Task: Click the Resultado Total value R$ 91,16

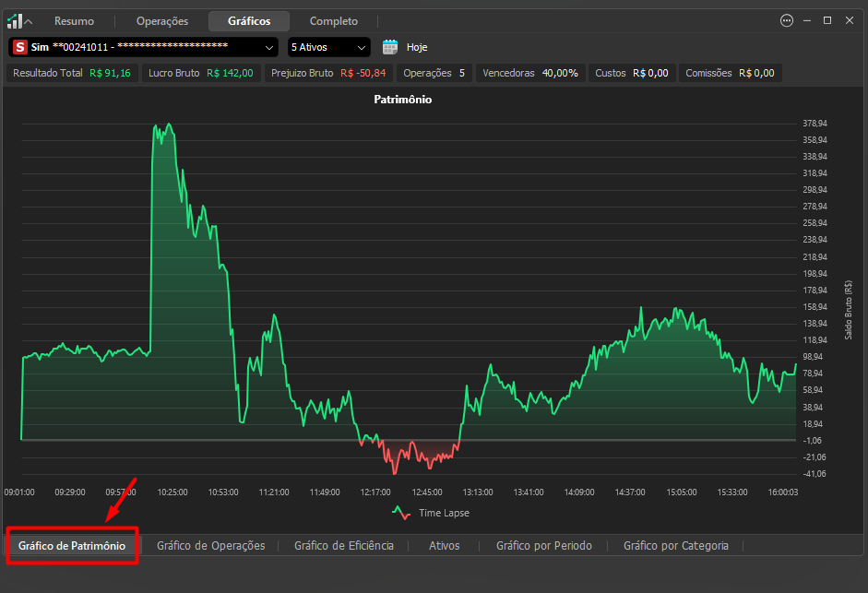Action: click(110, 73)
